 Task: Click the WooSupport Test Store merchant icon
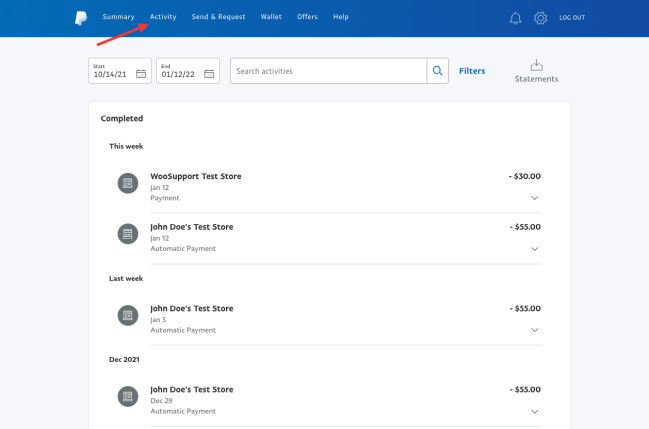tap(127, 183)
